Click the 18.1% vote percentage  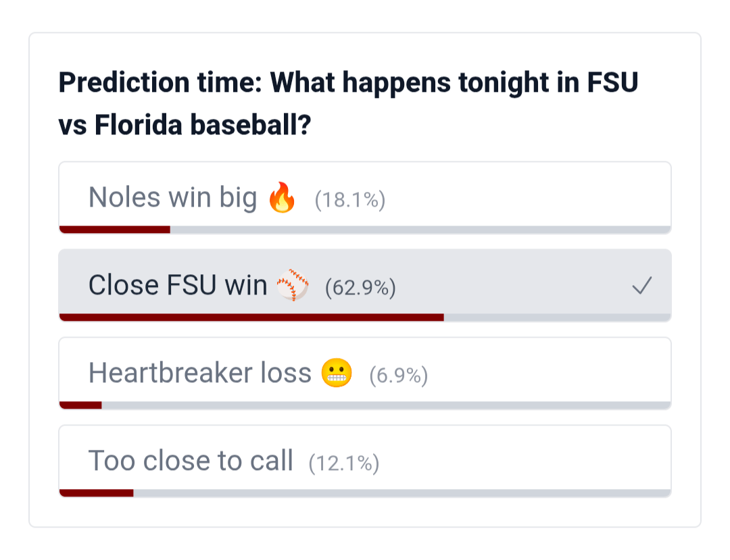point(349,200)
